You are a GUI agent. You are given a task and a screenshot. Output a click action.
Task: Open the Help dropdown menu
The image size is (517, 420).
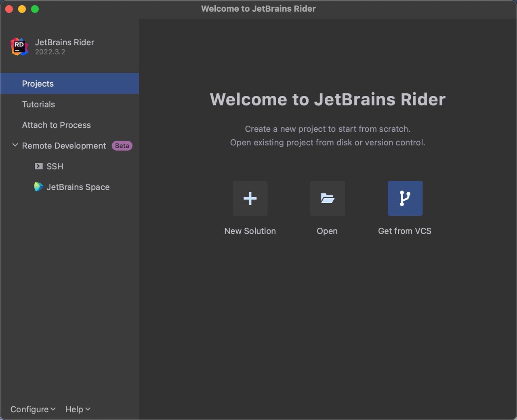(78, 409)
